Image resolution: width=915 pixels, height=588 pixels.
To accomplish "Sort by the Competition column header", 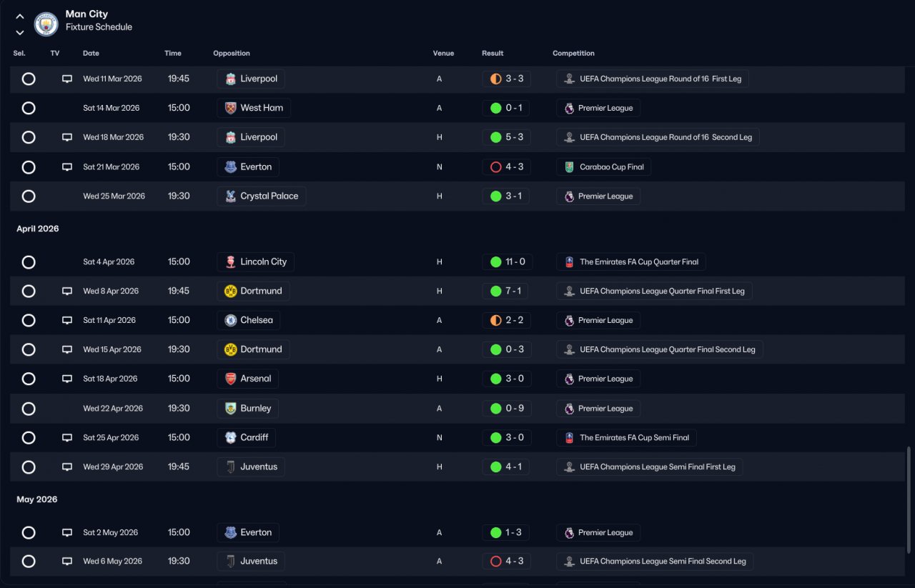I will coord(573,54).
